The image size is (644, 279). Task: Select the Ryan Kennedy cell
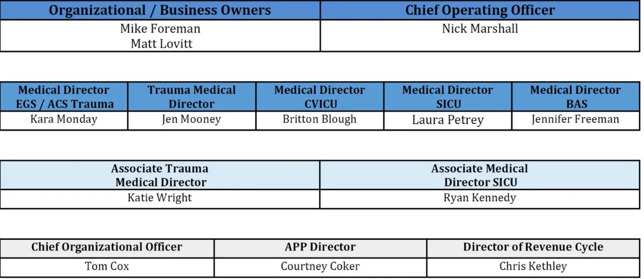[480, 199]
